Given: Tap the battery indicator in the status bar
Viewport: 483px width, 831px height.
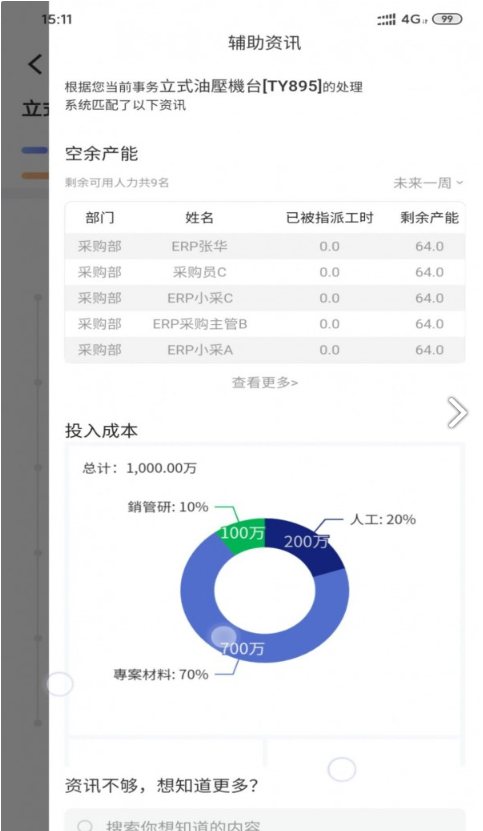Looking at the screenshot, I should click(x=447, y=19).
